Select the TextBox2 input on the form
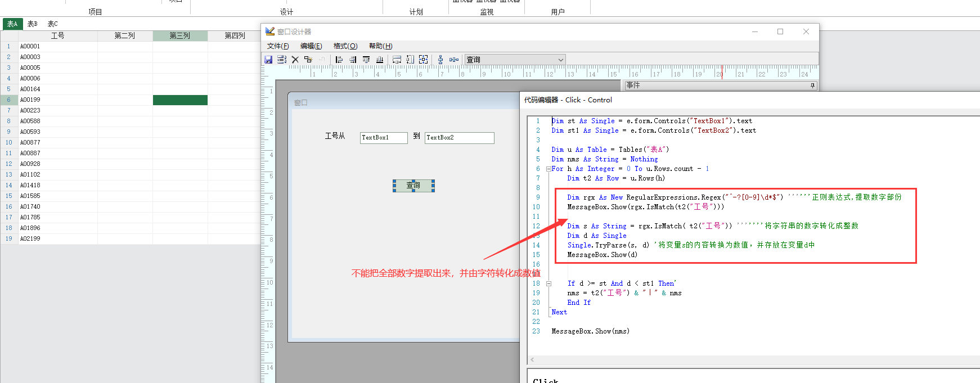 click(460, 138)
